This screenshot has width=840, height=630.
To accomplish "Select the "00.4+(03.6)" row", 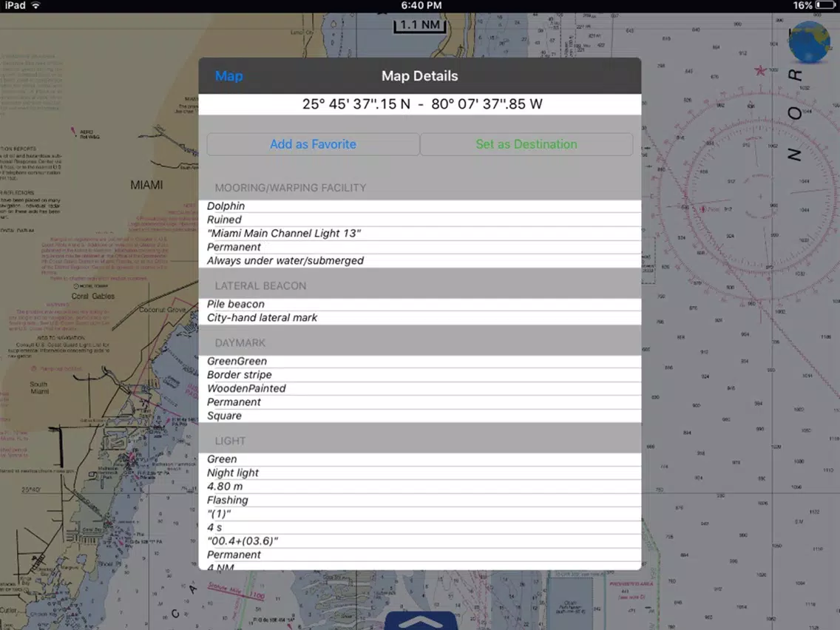I will pos(419,541).
